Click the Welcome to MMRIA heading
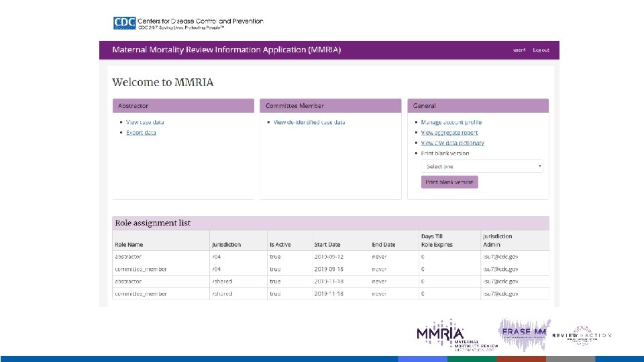 point(162,82)
